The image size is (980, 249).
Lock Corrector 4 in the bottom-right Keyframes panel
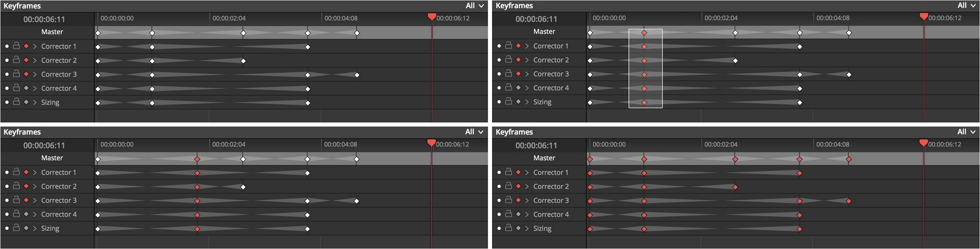[x=508, y=214]
